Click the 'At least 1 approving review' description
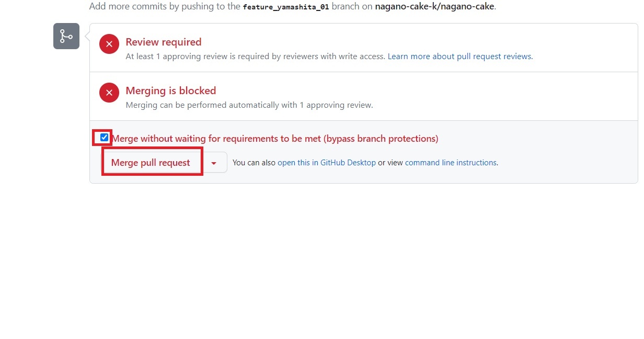Screen dimensions: 644x339 (255, 56)
